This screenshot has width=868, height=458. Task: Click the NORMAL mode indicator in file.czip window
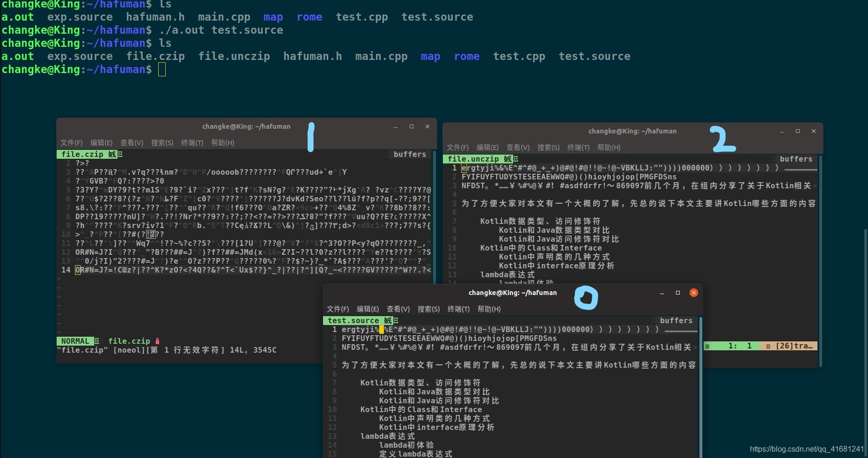(75, 341)
